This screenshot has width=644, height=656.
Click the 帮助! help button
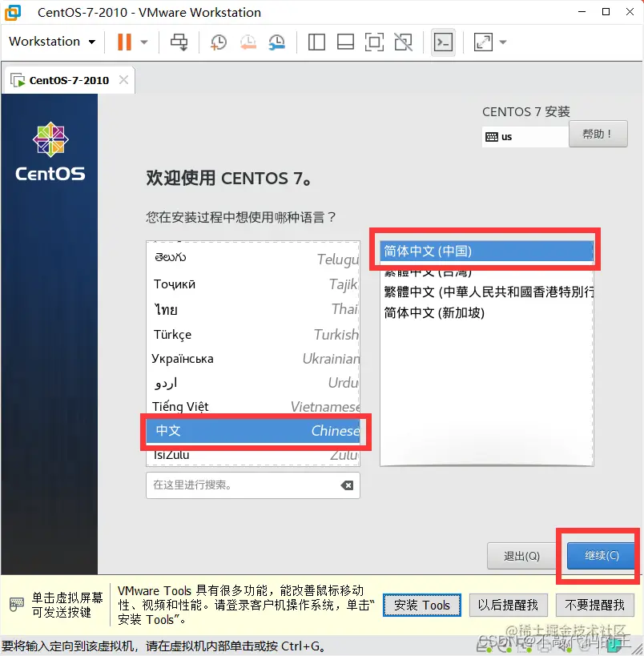coord(598,134)
